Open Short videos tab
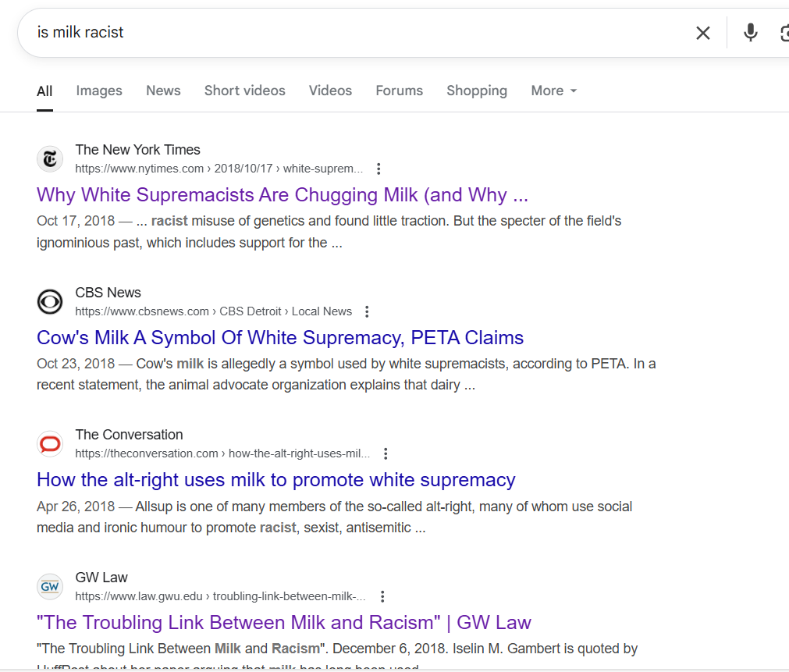This screenshot has width=789, height=672. coord(244,91)
